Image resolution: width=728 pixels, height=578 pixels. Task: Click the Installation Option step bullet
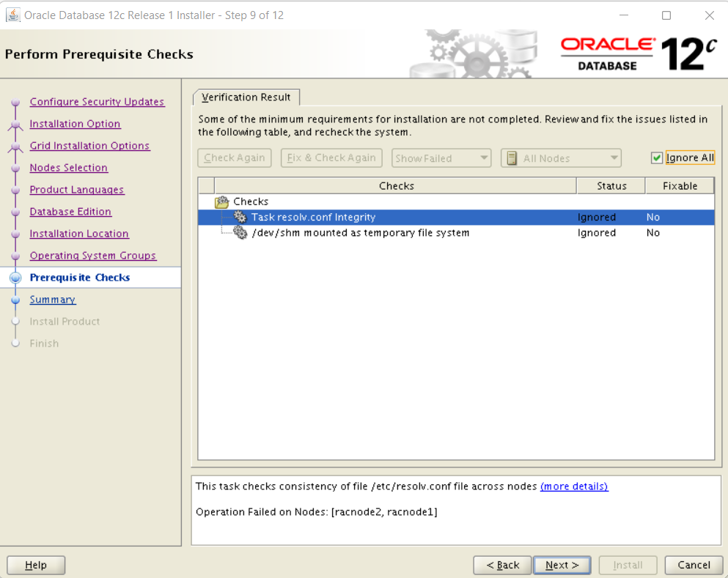pos(15,125)
